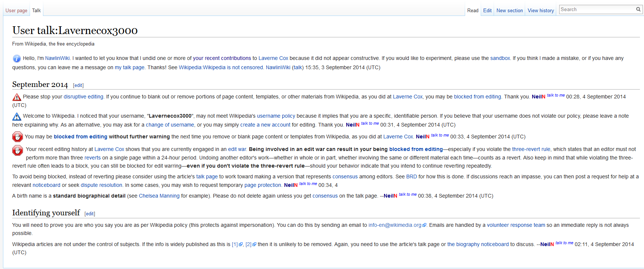Open 'my talk page' link
This screenshot has height=269, width=644.
pos(129,67)
